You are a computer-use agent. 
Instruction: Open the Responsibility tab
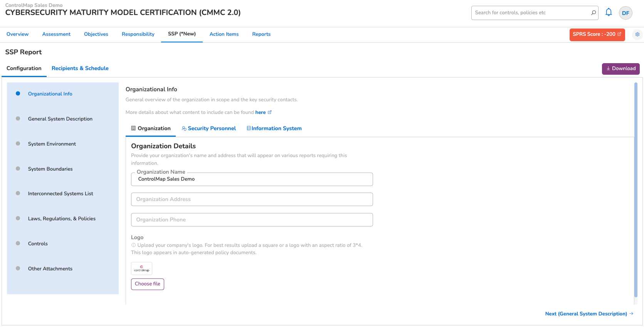(x=138, y=34)
